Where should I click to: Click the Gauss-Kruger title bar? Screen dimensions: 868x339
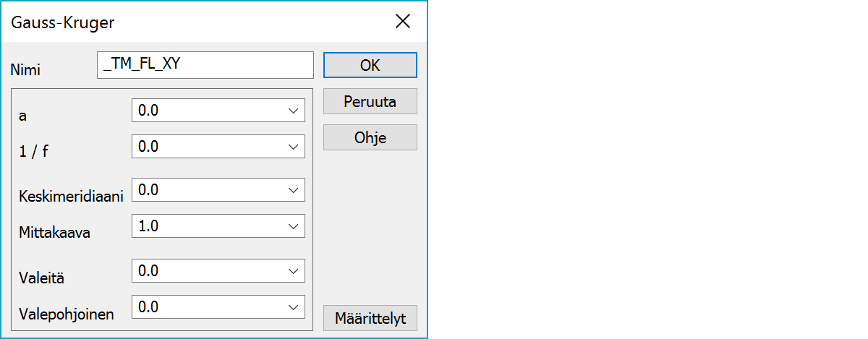[181, 22]
